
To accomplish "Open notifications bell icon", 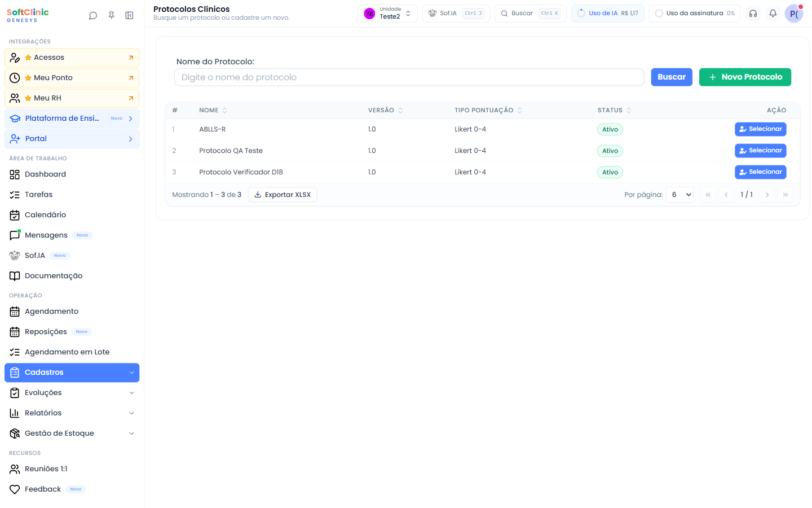I will click(773, 14).
